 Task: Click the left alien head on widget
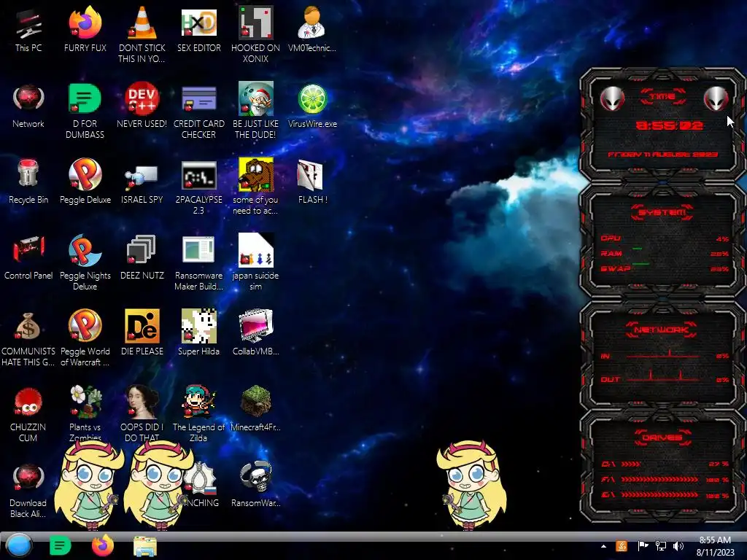[x=612, y=99]
